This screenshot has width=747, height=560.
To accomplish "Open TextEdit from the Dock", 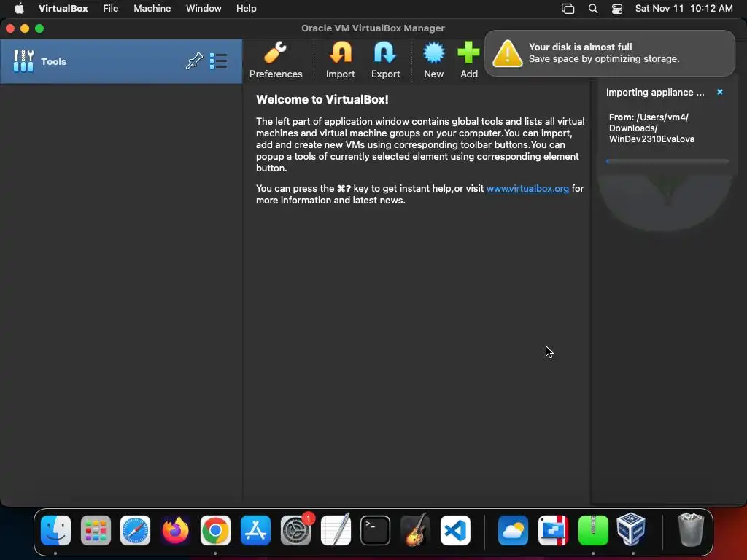I will 336,530.
